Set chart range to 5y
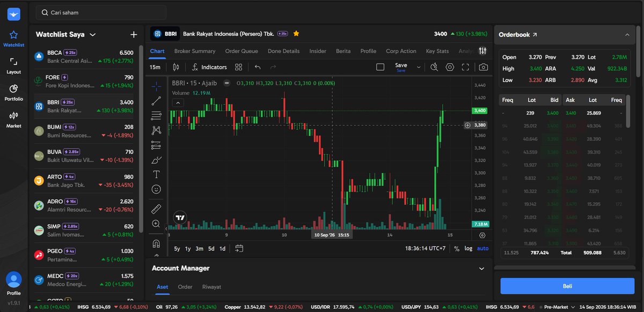Viewport: 644px width, 312px height. (x=177, y=248)
